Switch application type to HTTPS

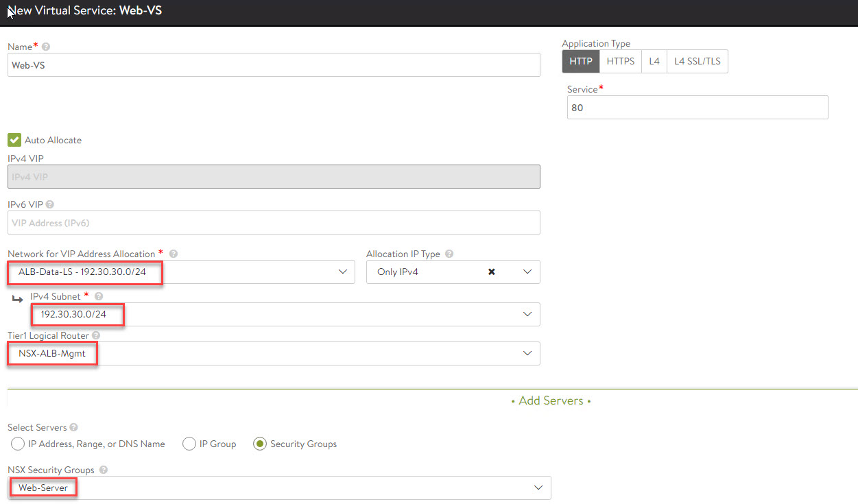(x=620, y=61)
